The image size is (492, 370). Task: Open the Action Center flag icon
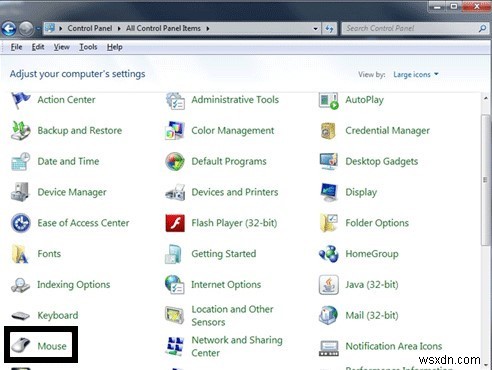click(x=21, y=100)
